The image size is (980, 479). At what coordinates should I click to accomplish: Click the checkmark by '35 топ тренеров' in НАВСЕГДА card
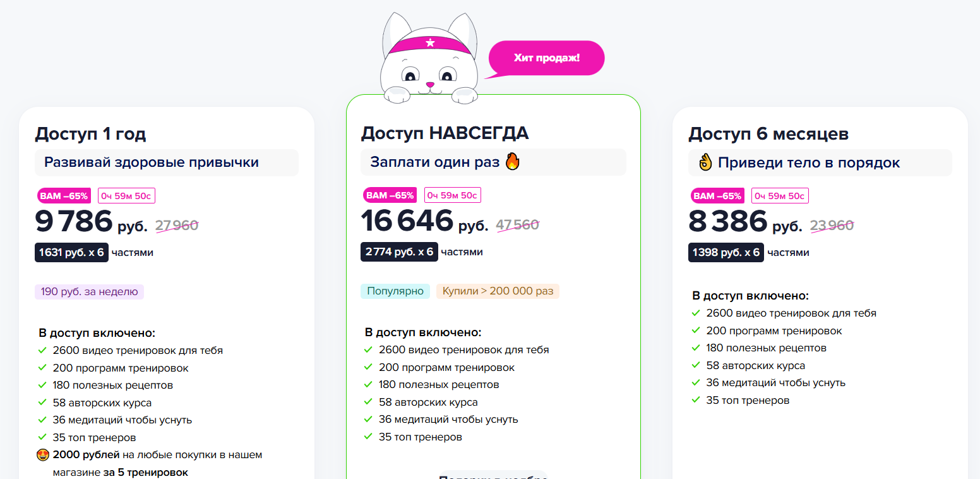point(369,437)
